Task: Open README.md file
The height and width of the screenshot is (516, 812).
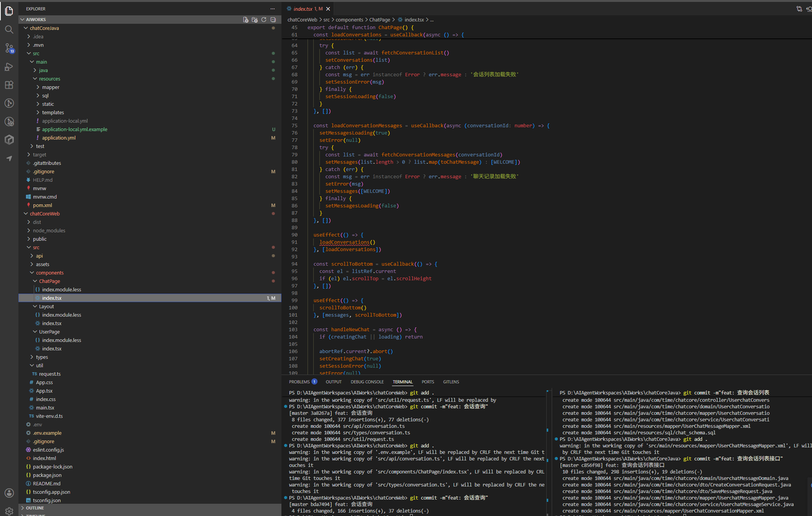Action: pos(46,484)
